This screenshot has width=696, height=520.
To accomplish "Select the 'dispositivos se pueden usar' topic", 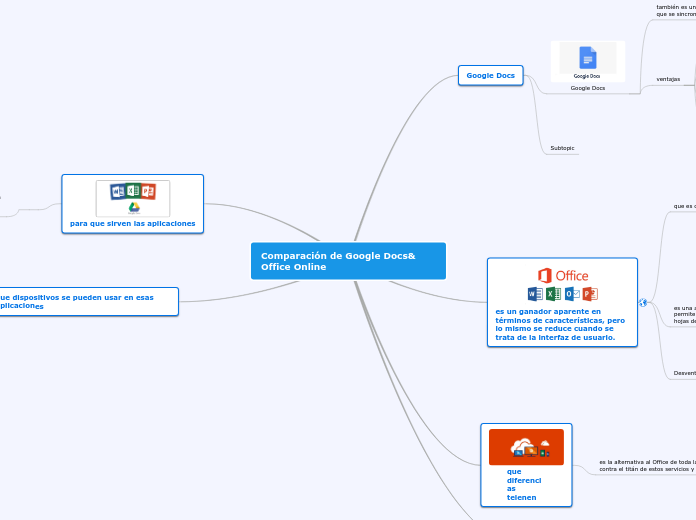I will [x=89, y=302].
